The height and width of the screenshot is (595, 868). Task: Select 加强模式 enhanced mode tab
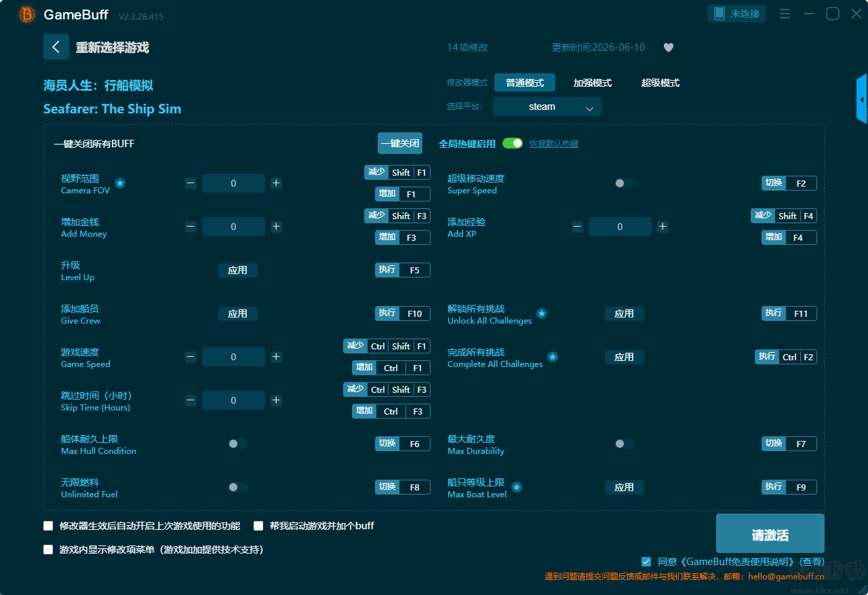click(x=593, y=83)
